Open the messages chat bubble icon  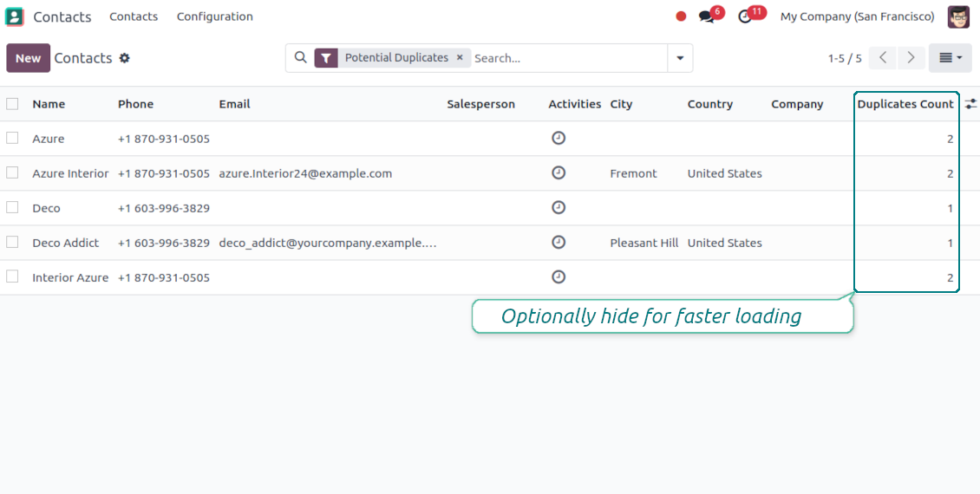(707, 16)
